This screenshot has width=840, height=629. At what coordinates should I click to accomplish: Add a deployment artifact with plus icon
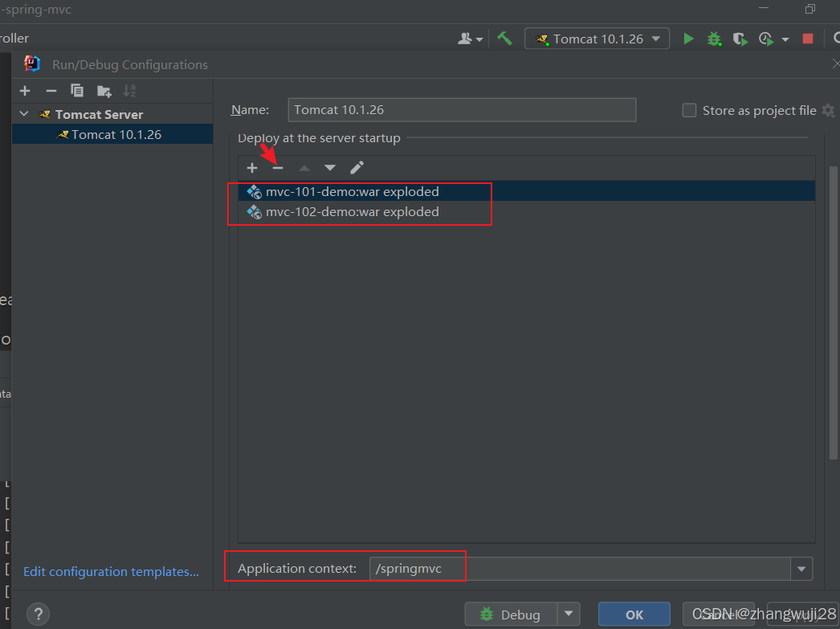pos(252,168)
